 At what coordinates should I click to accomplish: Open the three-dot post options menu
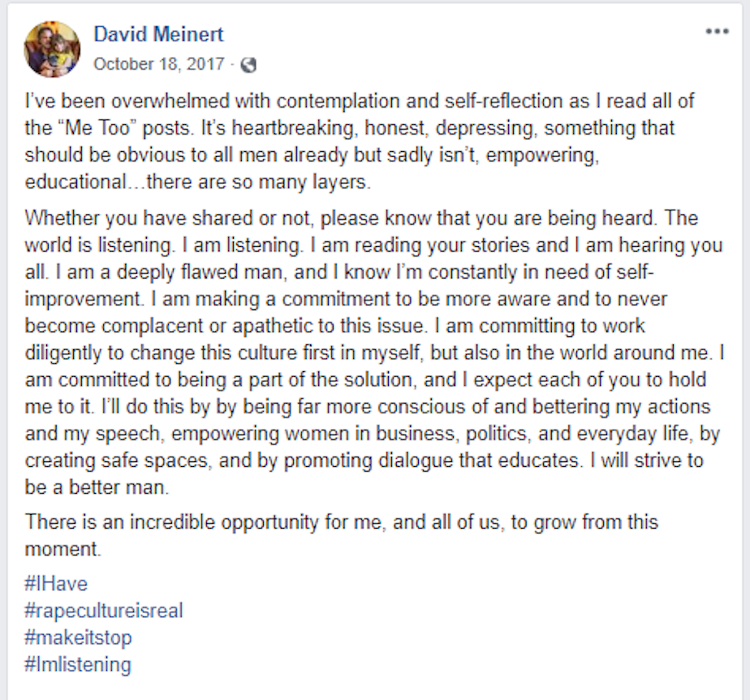tap(717, 32)
